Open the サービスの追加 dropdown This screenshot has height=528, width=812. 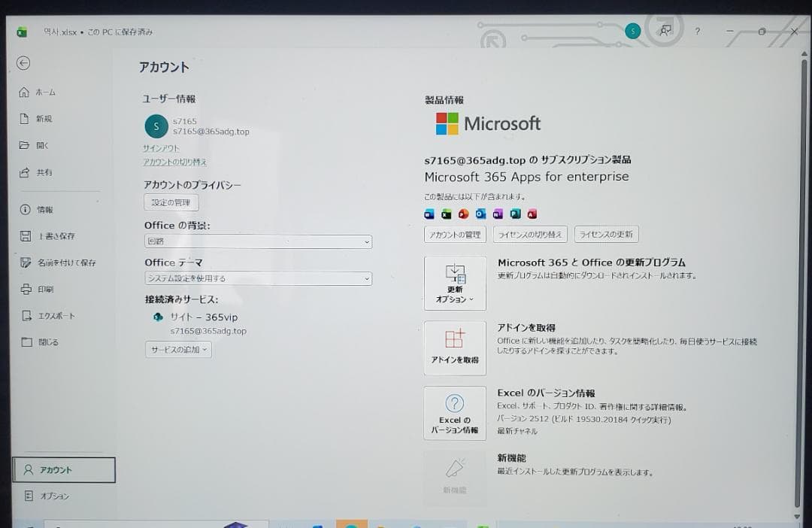point(179,350)
